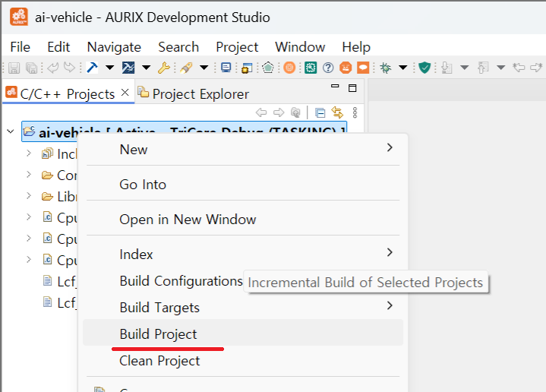This screenshot has height=392, width=546.
Task: Click the green shield icon in toolbar
Action: (424, 68)
